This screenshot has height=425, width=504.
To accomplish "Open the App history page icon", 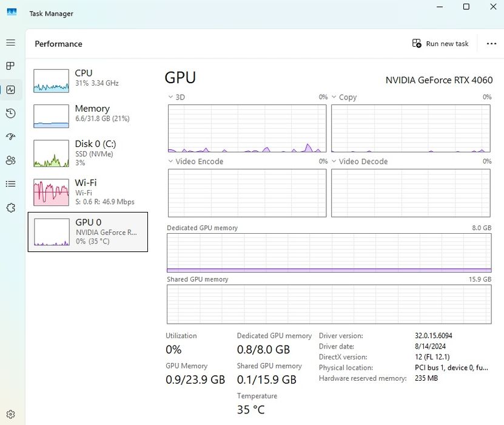I will (x=10, y=114).
